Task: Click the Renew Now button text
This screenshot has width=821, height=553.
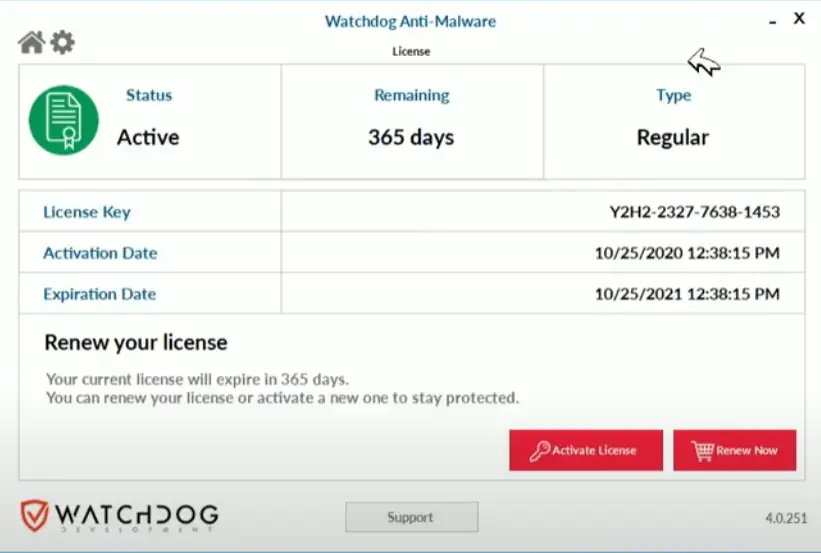Action: coord(747,451)
